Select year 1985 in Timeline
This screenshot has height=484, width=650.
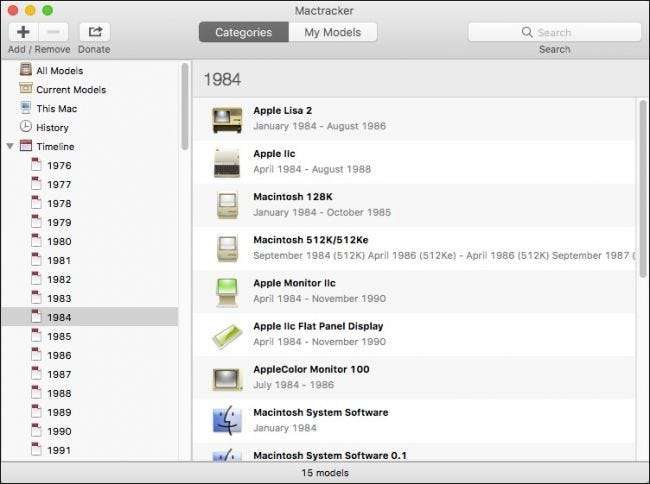pos(59,336)
